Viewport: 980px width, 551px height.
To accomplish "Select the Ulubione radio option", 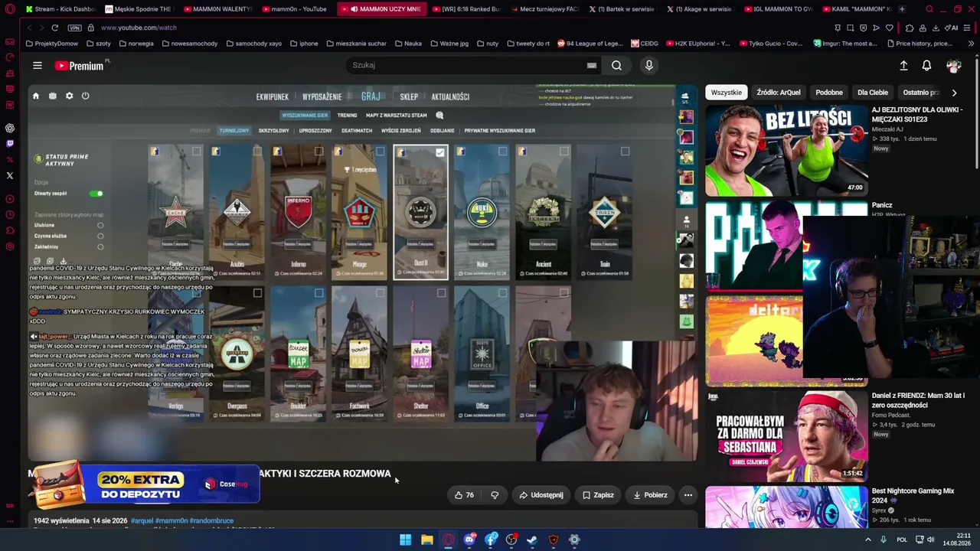I will [x=100, y=226].
